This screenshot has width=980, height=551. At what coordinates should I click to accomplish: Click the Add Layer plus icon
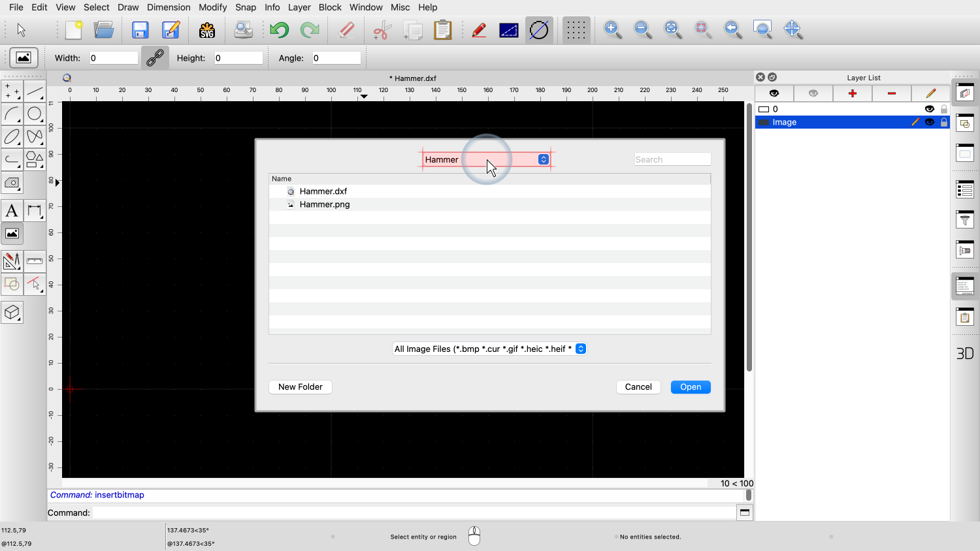click(x=852, y=93)
